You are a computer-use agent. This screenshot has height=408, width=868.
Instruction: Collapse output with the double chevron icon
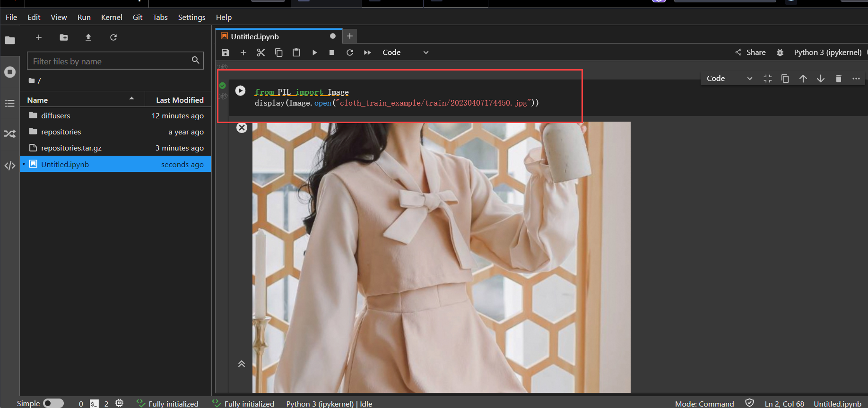[x=242, y=364]
